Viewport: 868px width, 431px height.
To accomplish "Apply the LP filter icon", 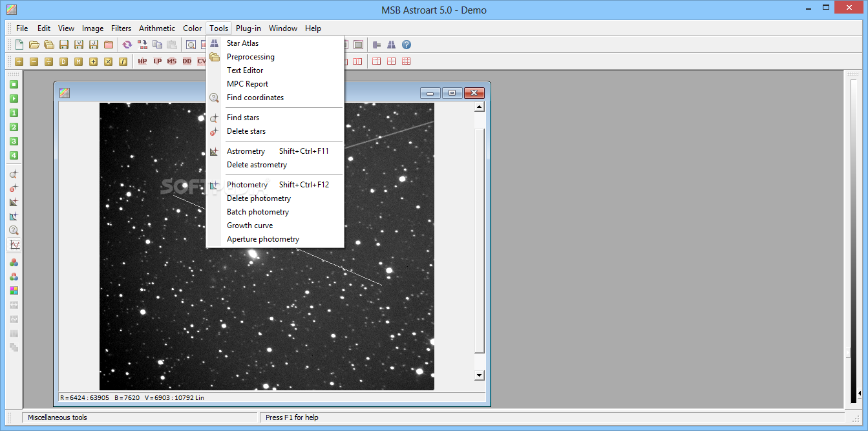I will click(x=157, y=61).
